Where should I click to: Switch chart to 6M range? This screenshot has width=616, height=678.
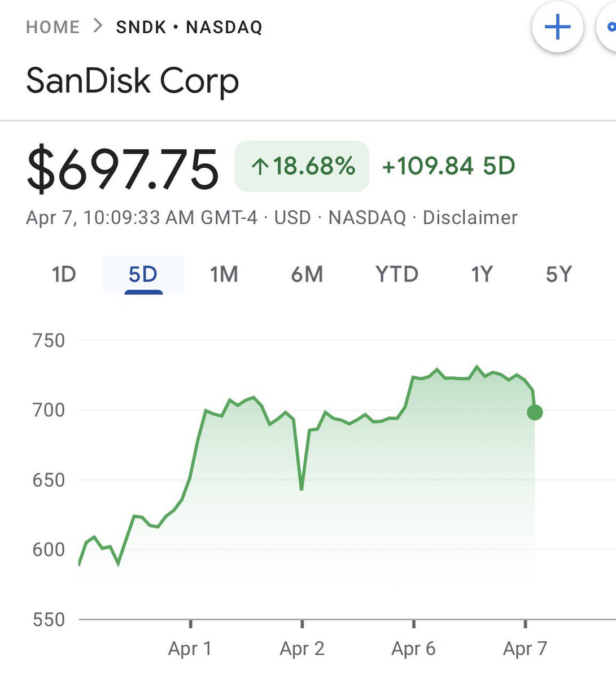[307, 275]
